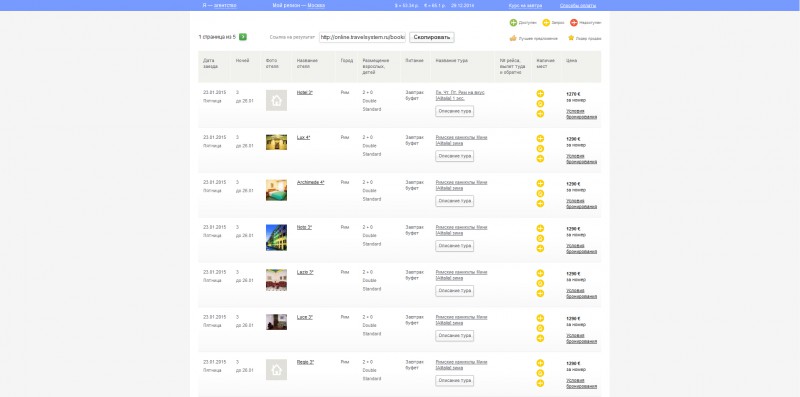The width and height of the screenshot is (800, 397).
Task: Click 'Описание тура' in Lazio 3* row
Action: (x=455, y=291)
